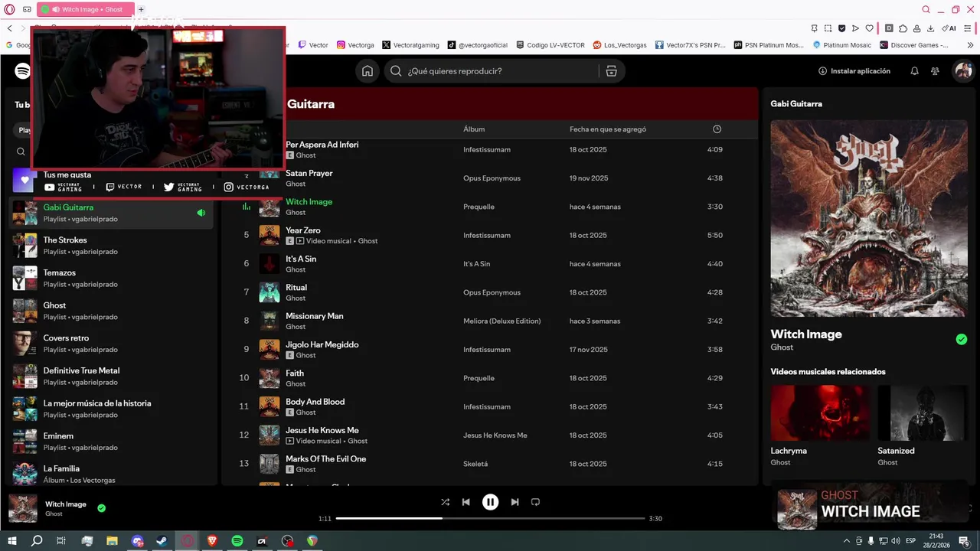Screen dimensions: 980x551
Task: Click the Prequelle album cover in Now Playing
Action: pyautogui.click(x=869, y=218)
